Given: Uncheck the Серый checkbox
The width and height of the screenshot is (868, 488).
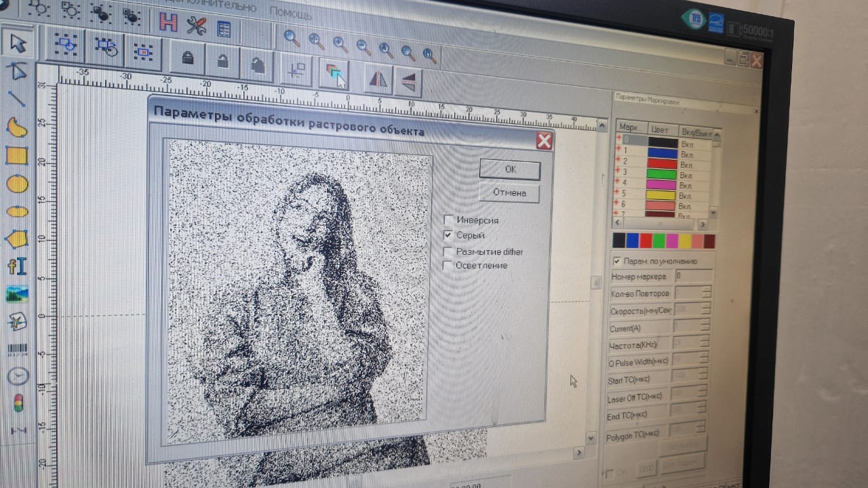Looking at the screenshot, I should click(x=448, y=235).
